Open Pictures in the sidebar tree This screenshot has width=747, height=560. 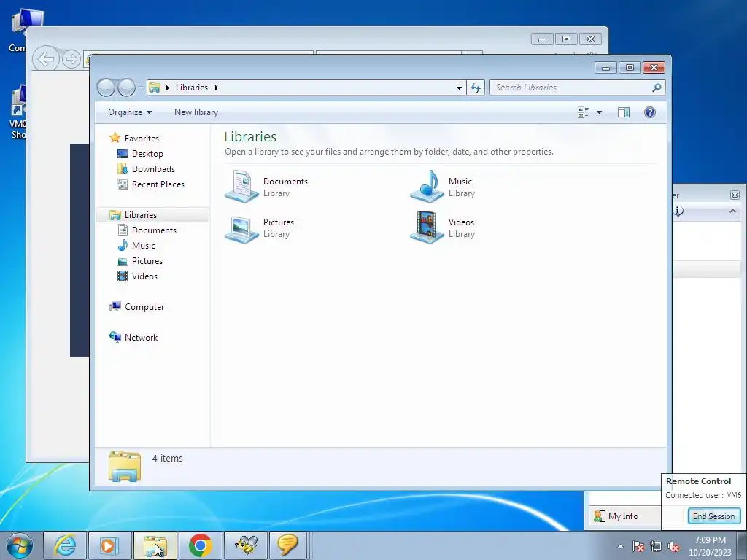coord(147,261)
